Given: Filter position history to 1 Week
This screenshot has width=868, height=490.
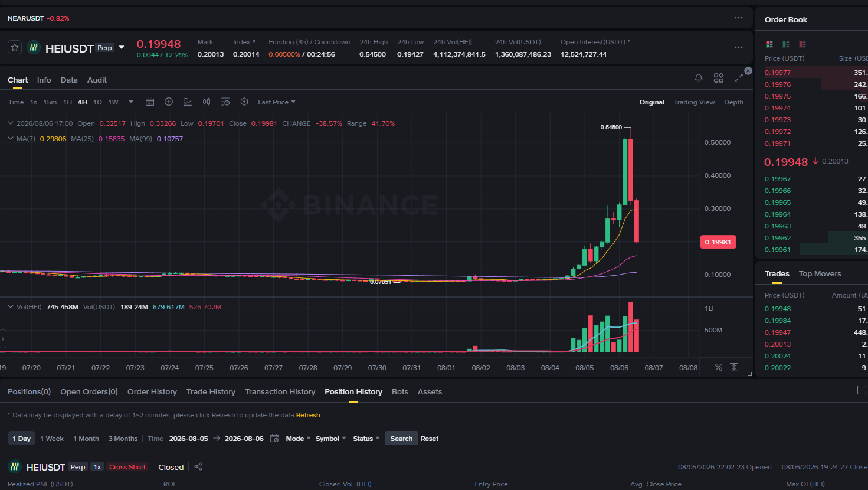Looking at the screenshot, I should point(52,439).
